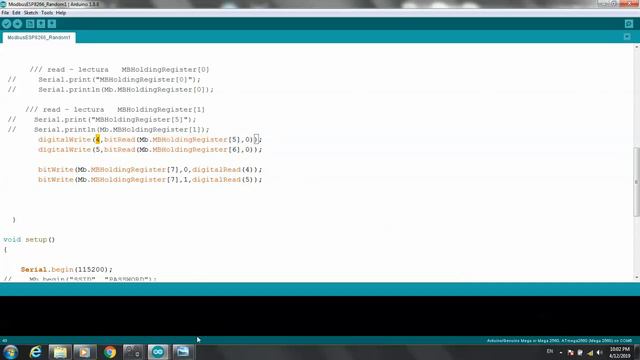Click bitWrite line with digitalRead(4)
The width and height of the screenshot is (640, 360).
150,169
